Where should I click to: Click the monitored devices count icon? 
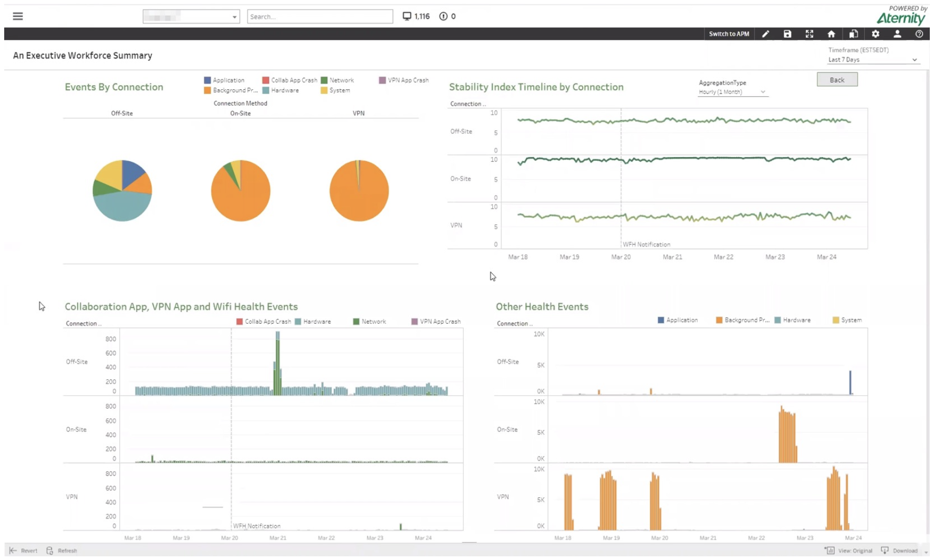[407, 16]
